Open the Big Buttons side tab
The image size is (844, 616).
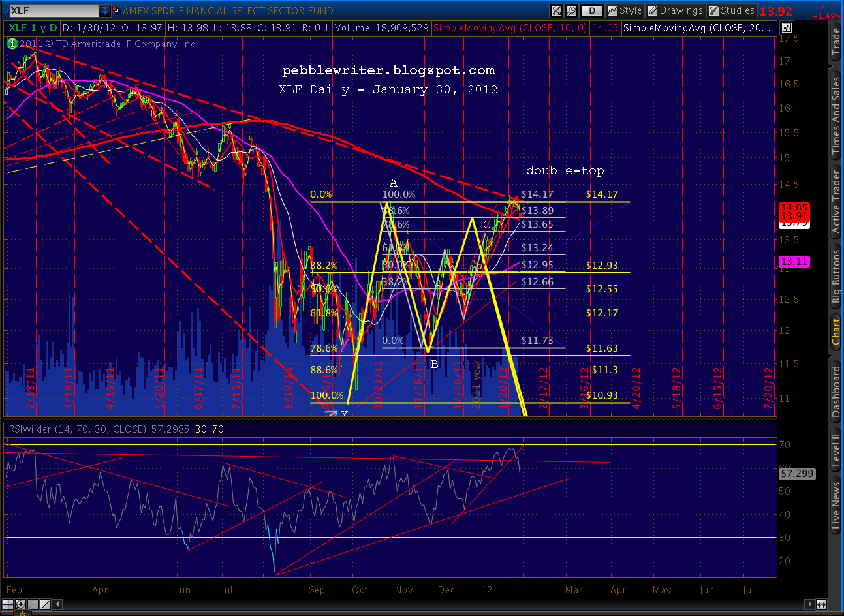[x=836, y=277]
